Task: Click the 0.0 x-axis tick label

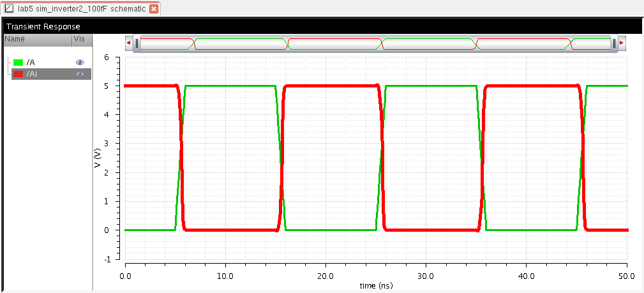Action: (125, 276)
